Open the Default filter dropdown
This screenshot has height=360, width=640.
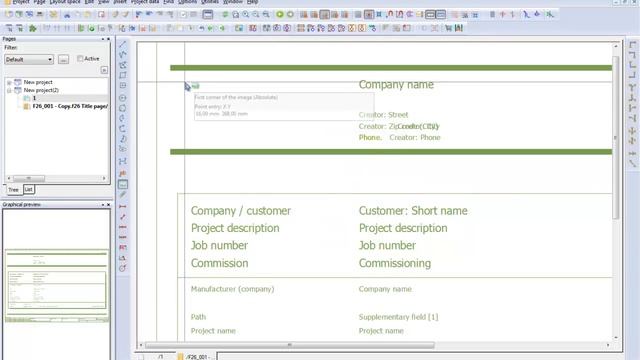tap(29, 60)
